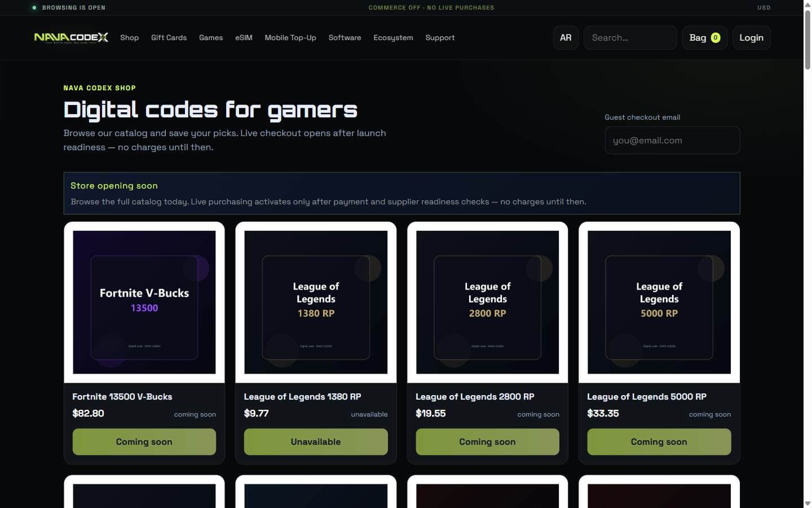This screenshot has height=508, width=812.
Task: Click the scrollbar down arrow
Action: coord(807,503)
